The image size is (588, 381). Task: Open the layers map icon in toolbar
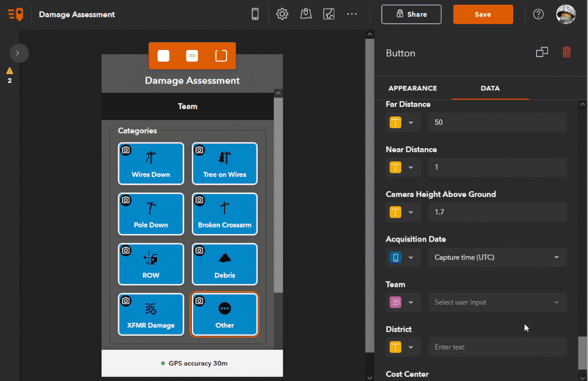coord(328,14)
